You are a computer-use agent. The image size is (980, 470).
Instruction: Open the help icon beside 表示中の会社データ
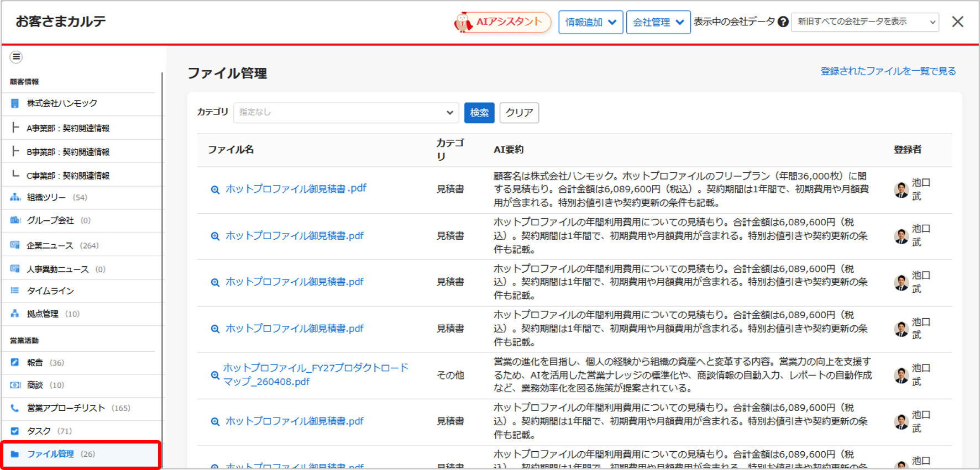pos(783,22)
